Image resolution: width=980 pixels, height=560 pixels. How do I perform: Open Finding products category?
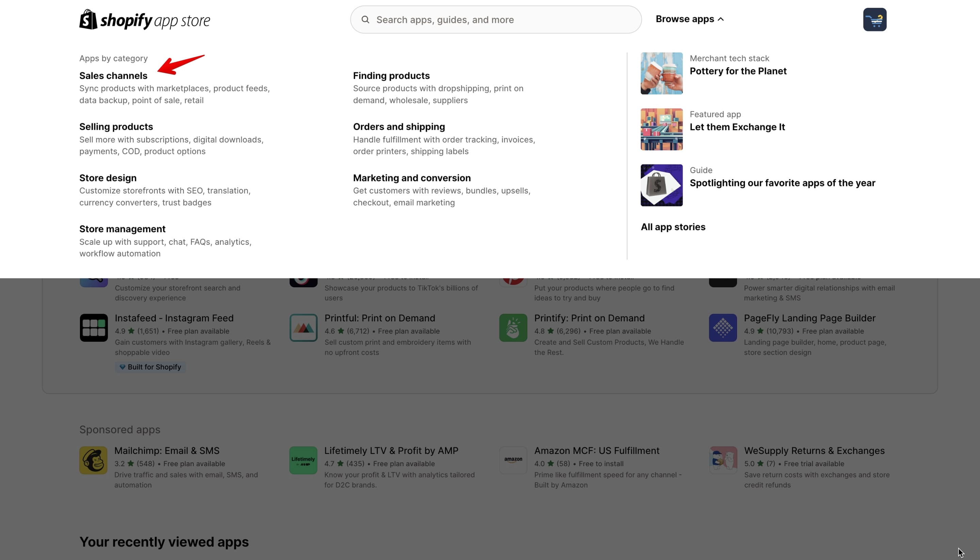tap(391, 76)
